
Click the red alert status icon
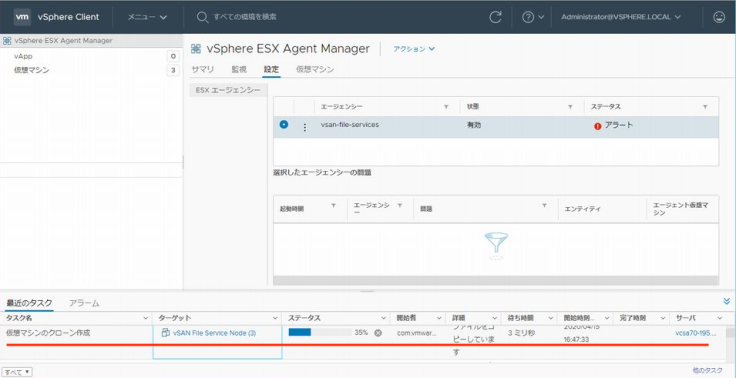coord(598,126)
